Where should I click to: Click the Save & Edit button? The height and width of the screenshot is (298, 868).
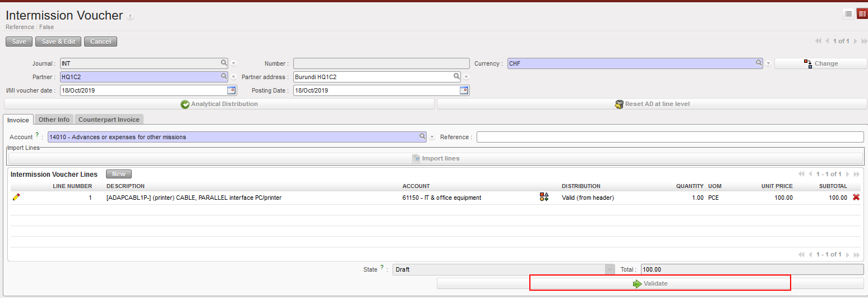click(x=58, y=42)
